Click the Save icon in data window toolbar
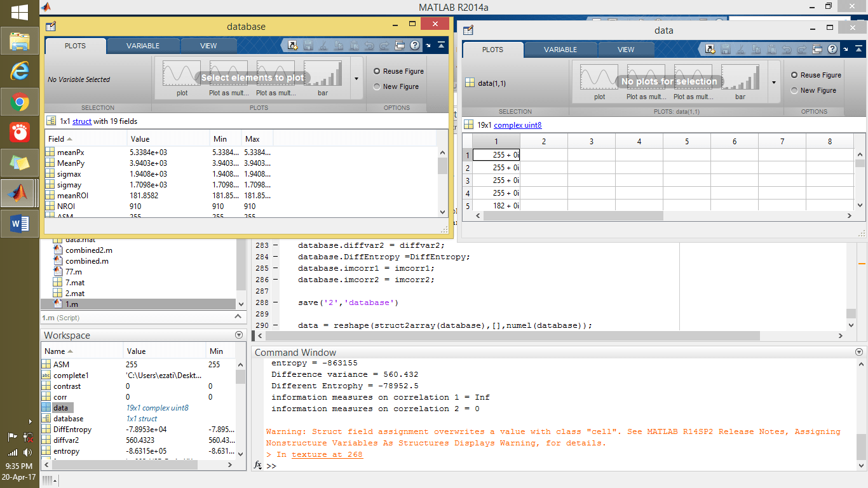Screen dimensions: 868x488 point(726,49)
